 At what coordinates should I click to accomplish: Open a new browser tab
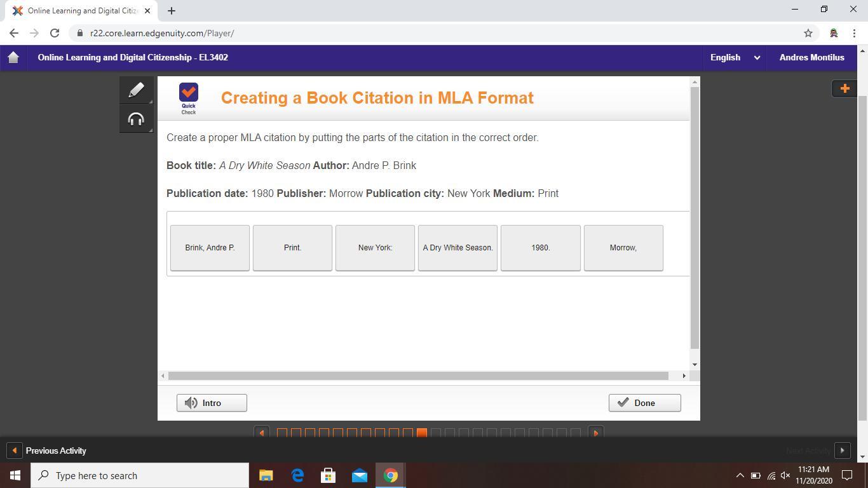172,11
